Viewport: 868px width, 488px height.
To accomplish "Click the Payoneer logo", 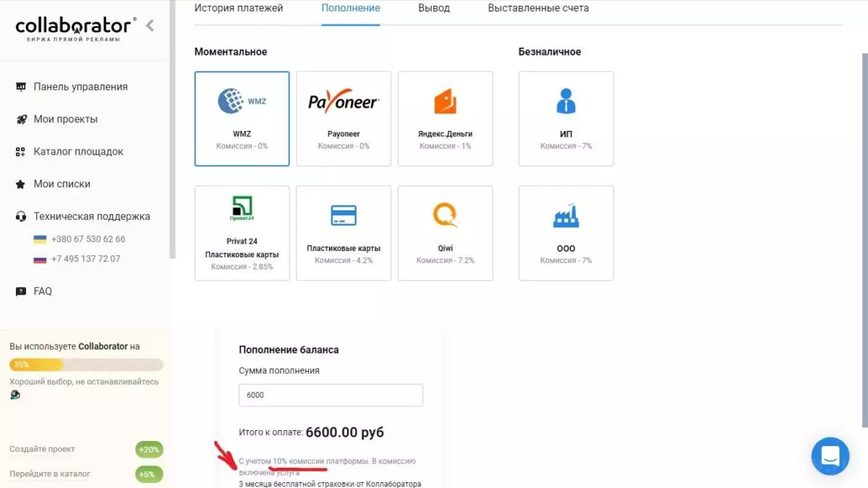I will click(x=344, y=102).
